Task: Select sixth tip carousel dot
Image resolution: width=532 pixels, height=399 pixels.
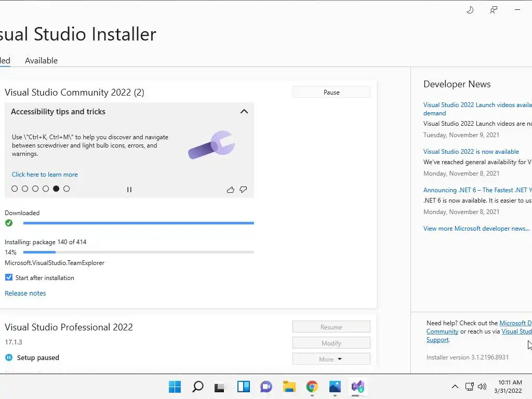Action: [x=66, y=189]
